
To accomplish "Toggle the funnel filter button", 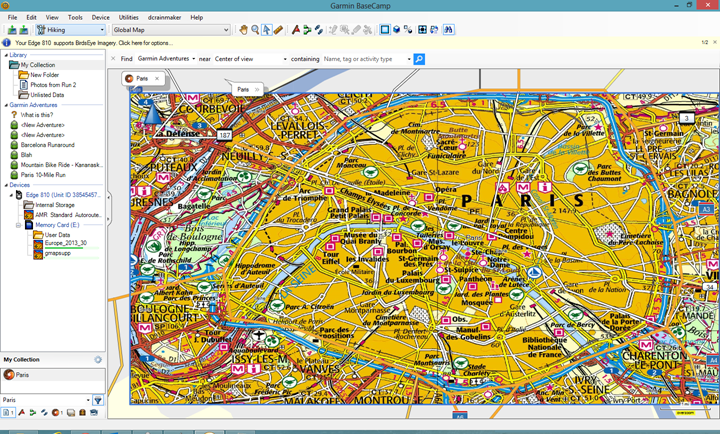I will [x=98, y=400].
